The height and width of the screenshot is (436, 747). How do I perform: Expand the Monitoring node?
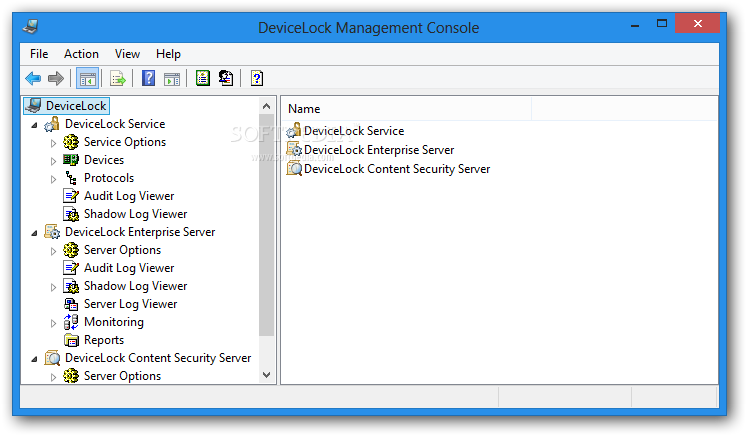pos(53,323)
